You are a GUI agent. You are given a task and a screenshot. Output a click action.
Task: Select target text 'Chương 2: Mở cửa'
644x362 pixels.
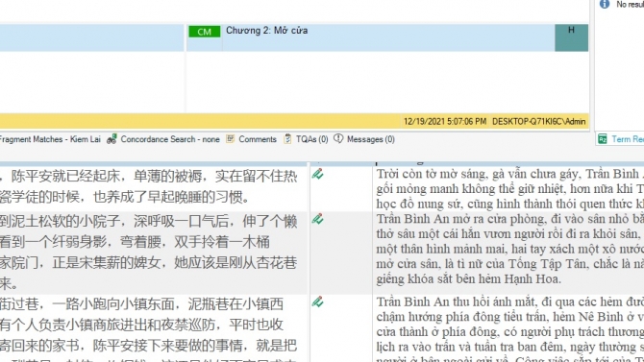[x=266, y=31]
